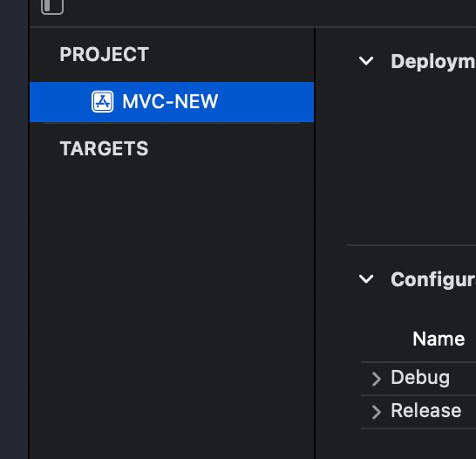Click the PROJECT group header

tap(104, 54)
